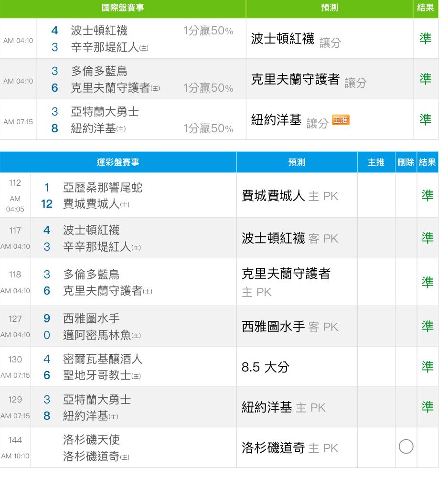Click game number 130
This screenshot has height=477, width=448.
15,359
